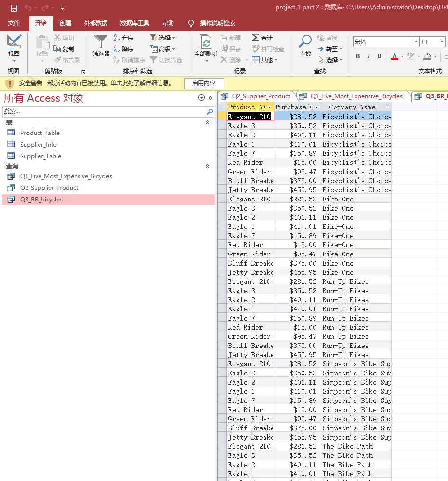Switch to External Data (外部数据) tab
Image resolution: width=448 pixels, height=481 pixels.
[96, 23]
